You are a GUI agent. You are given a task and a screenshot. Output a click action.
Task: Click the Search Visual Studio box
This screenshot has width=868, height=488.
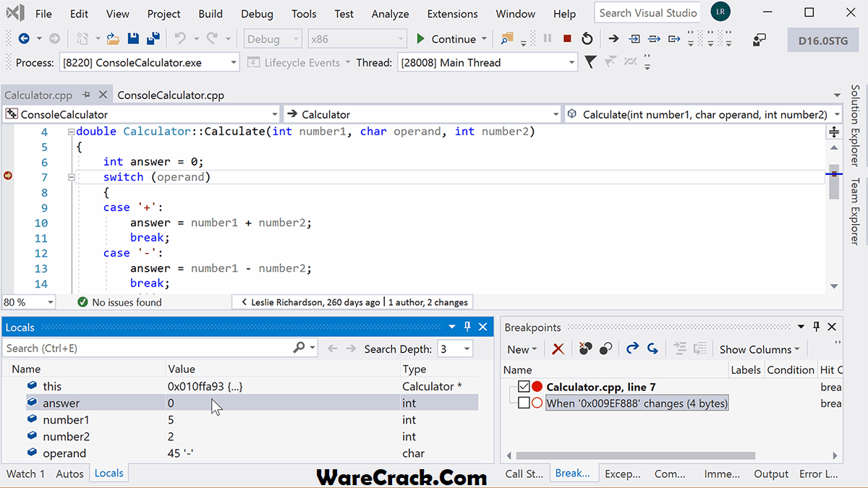(649, 12)
